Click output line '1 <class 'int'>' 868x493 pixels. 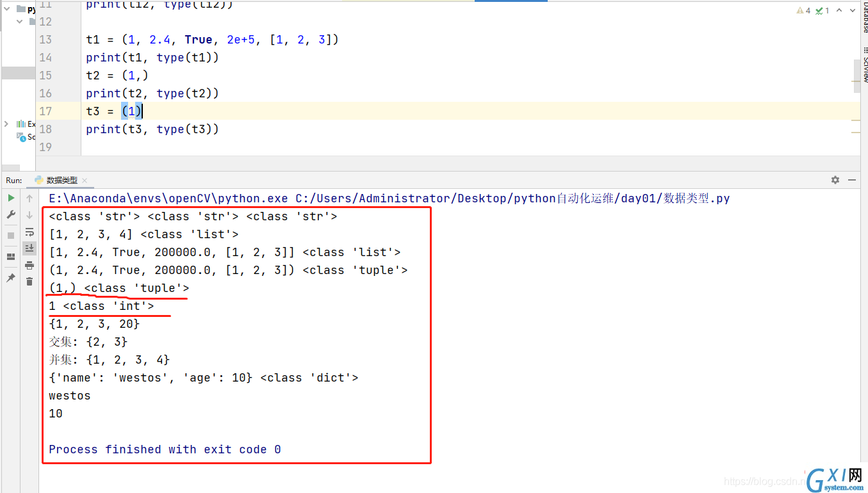coord(101,306)
